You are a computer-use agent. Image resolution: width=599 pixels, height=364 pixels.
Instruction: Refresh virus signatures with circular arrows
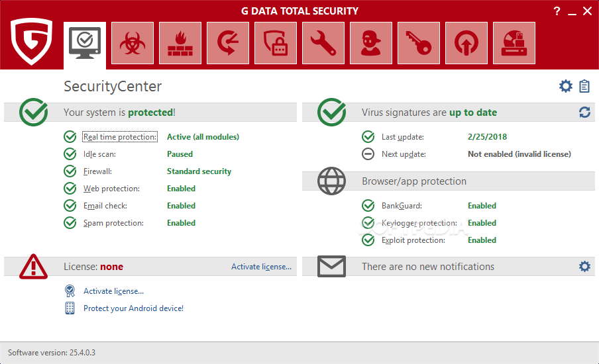(584, 112)
